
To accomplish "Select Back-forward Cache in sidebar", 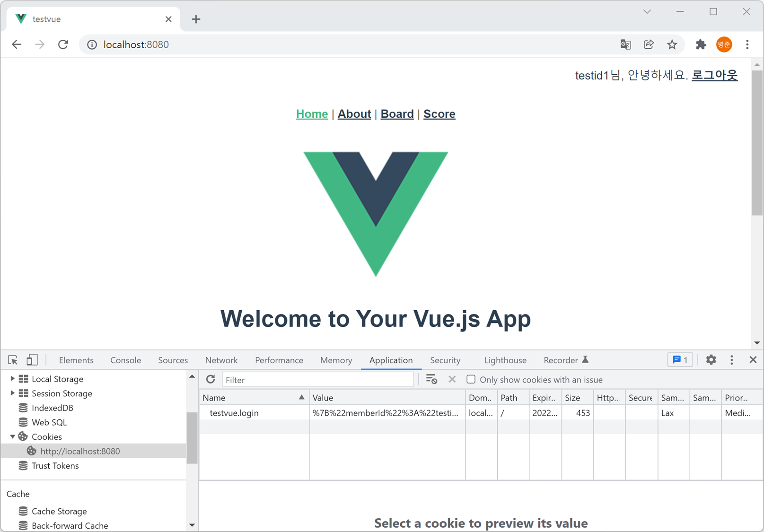I will 70,525.
